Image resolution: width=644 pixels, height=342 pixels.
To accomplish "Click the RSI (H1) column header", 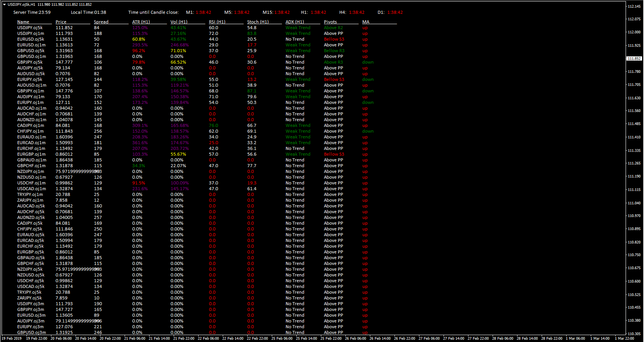I will (x=217, y=22).
